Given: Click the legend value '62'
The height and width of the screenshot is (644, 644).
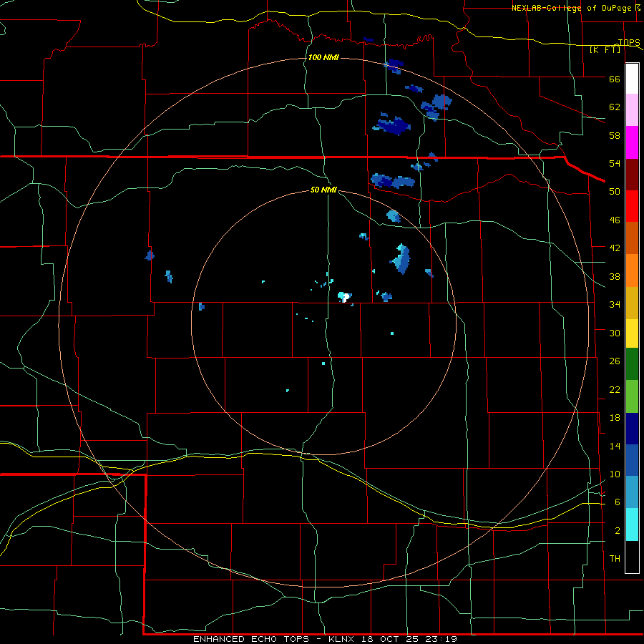Looking at the screenshot, I should point(615,107).
